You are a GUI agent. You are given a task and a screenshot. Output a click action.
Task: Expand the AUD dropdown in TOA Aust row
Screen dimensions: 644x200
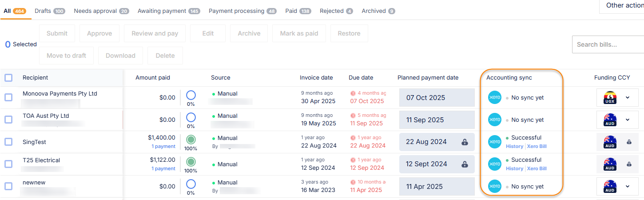tap(628, 120)
